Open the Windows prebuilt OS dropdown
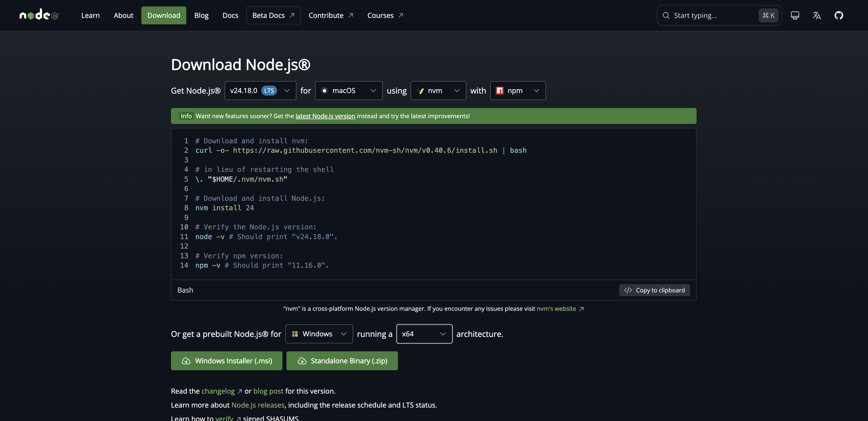Image resolution: width=868 pixels, height=421 pixels. (319, 334)
